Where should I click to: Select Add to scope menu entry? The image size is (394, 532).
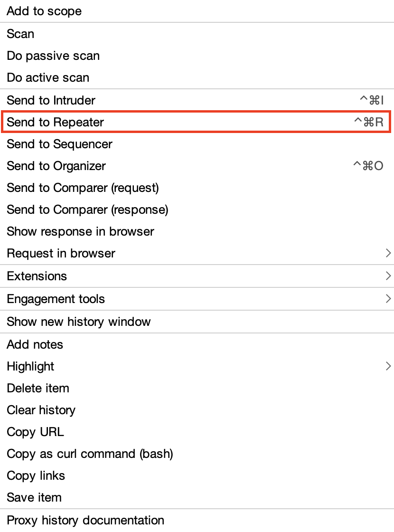tap(44, 11)
